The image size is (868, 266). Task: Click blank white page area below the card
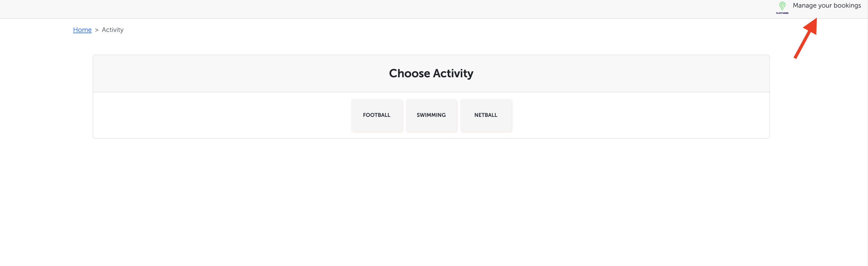coord(431,202)
